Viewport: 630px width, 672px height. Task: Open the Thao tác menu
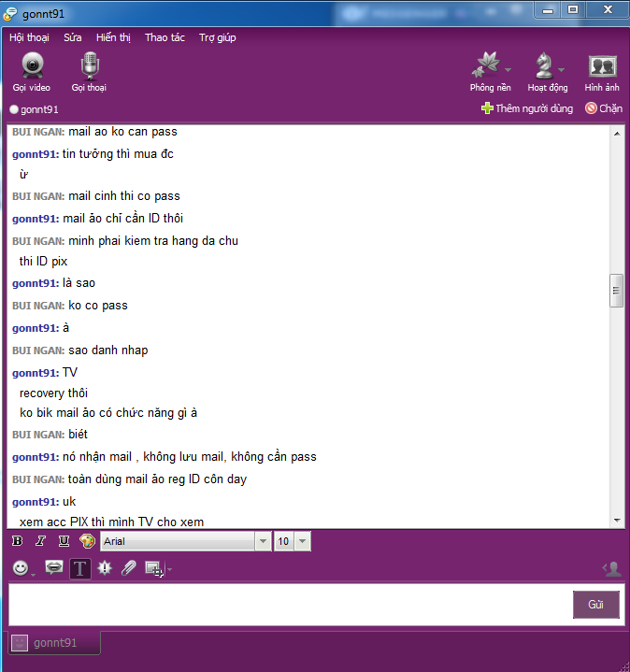point(165,37)
